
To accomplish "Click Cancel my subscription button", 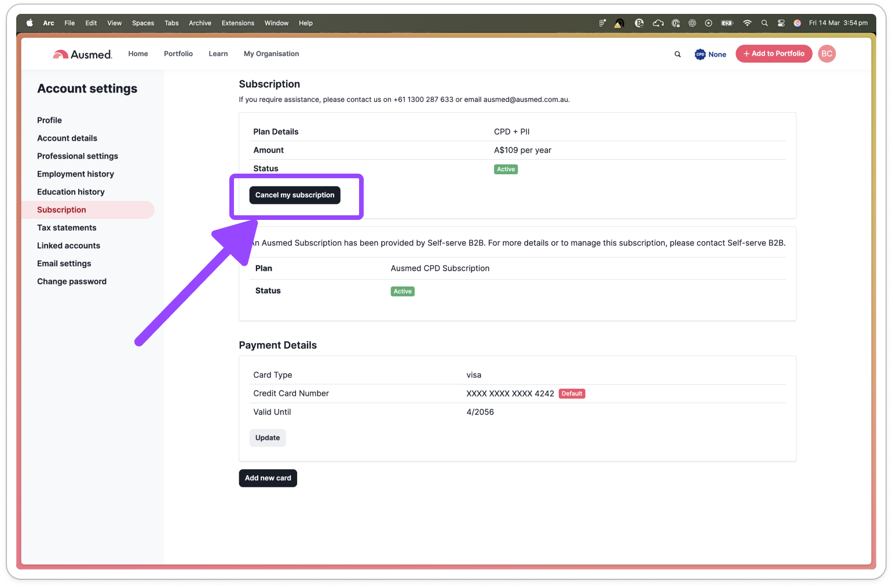I will (295, 195).
